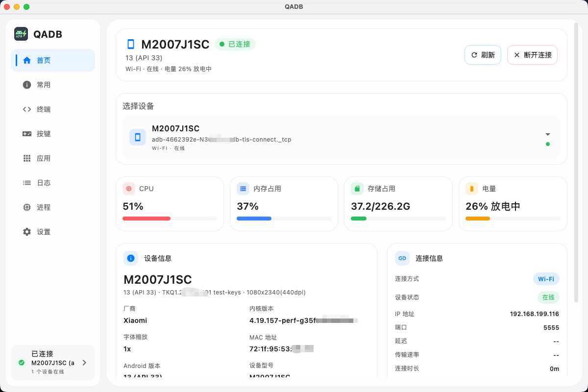Screen dimensions: 588x392
Task: Click the port value 5555
Action: point(551,327)
